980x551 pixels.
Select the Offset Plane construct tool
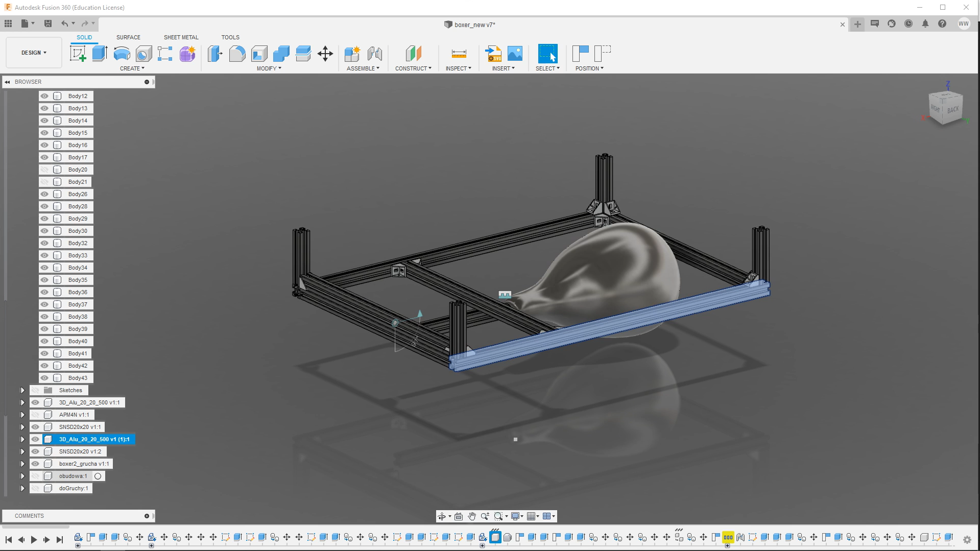[414, 54]
